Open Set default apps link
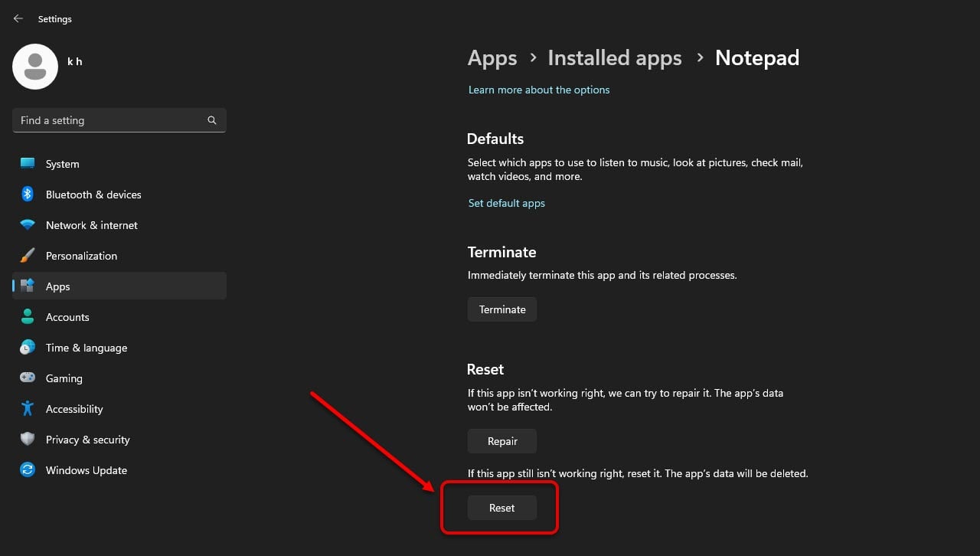This screenshot has width=980, height=556. point(507,203)
